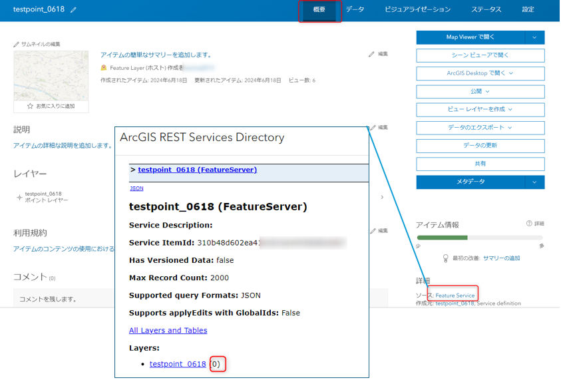This screenshot has height=392, width=561.
Task: Click the サマリーの追加 link
Action: (x=502, y=258)
